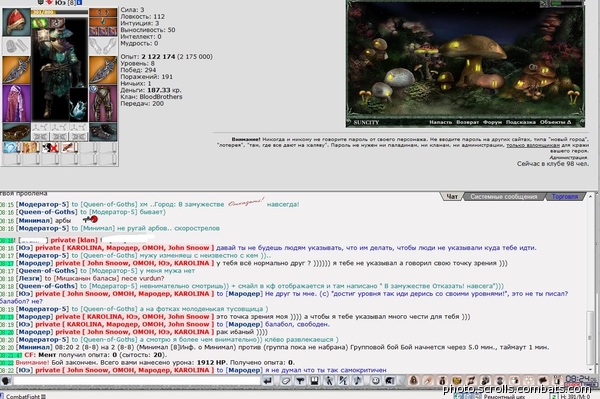Click the red helmet equipment slot
Screen dimensions: 600x399
click(16, 22)
